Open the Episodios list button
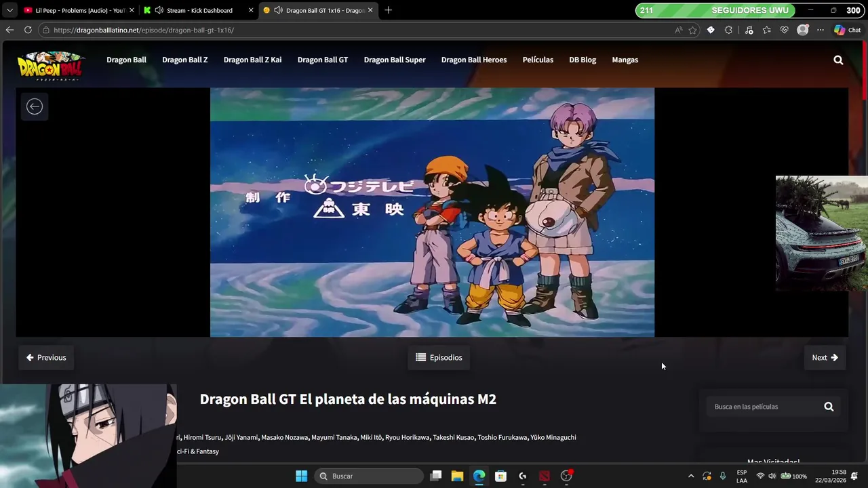 [x=439, y=357]
